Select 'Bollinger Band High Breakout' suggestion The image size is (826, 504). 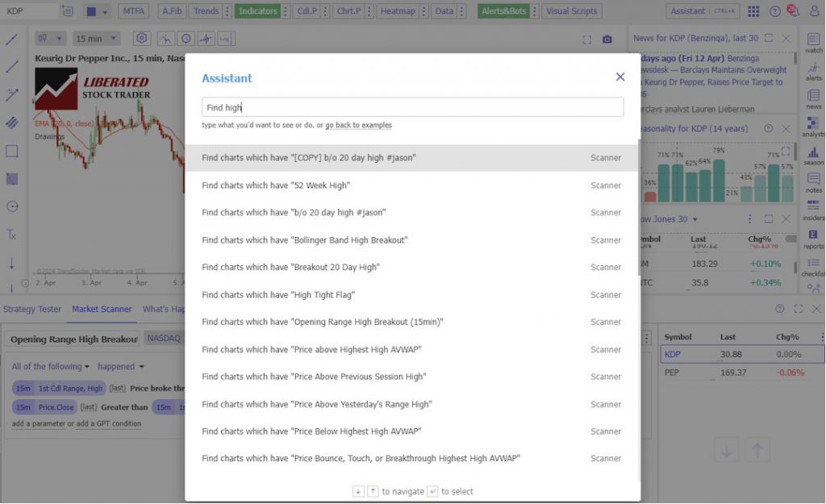[x=411, y=240]
